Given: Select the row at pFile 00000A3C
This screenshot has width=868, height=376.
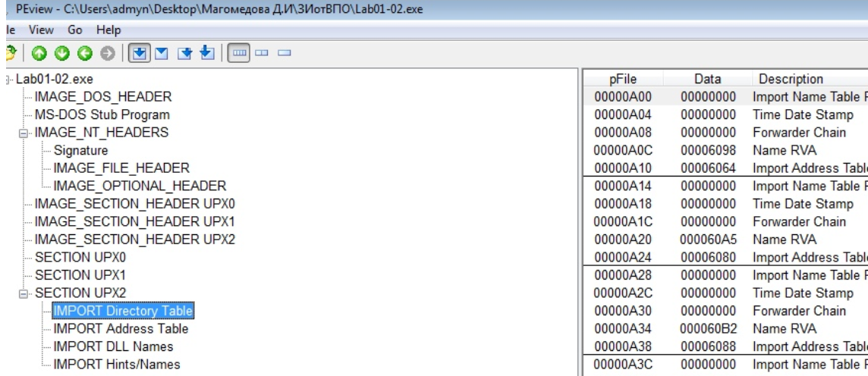Looking at the screenshot, I should pyautogui.click(x=725, y=365).
